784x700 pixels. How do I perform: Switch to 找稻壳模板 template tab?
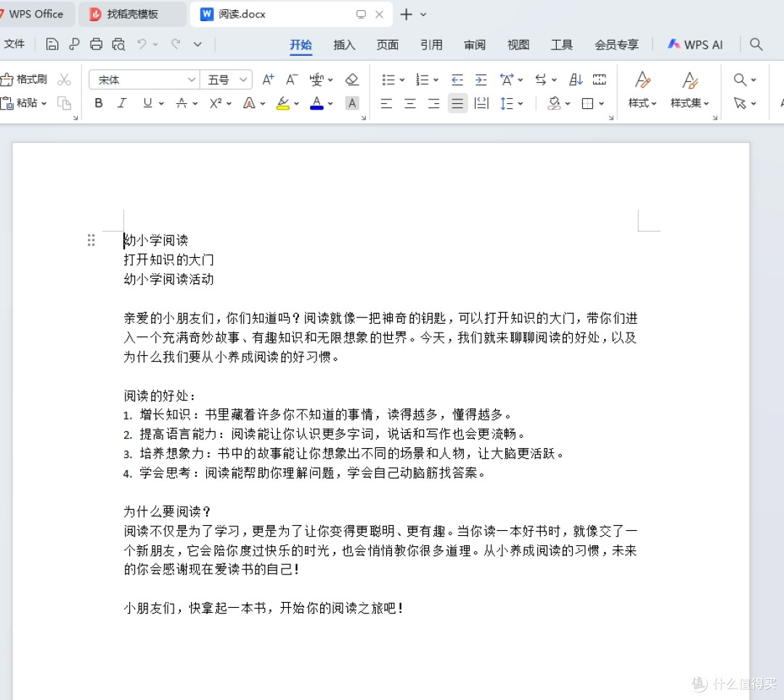133,15
